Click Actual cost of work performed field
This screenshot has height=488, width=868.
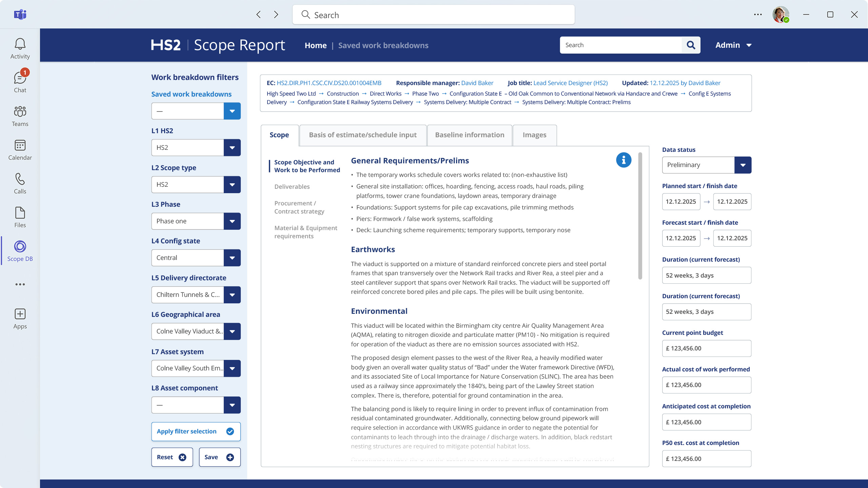click(x=707, y=385)
